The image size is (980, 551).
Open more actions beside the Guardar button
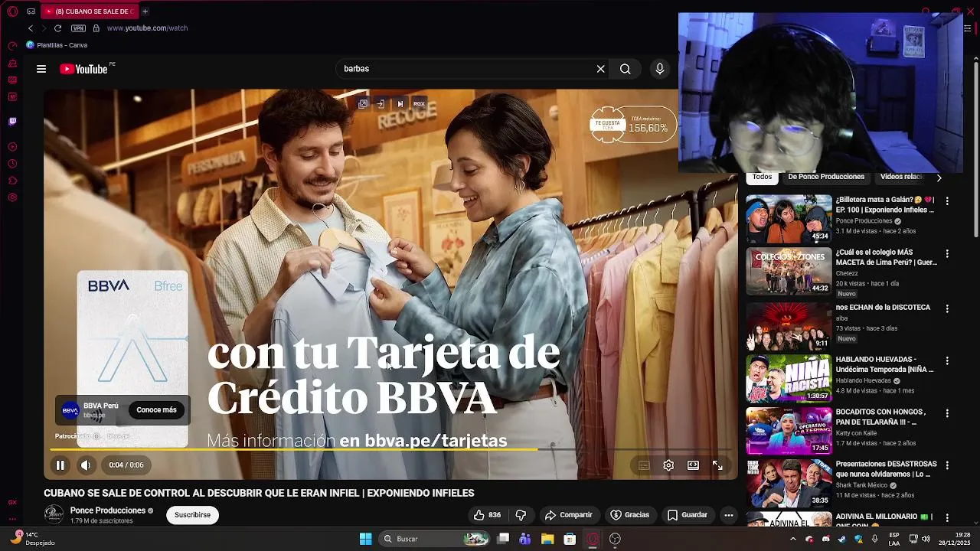coord(729,515)
